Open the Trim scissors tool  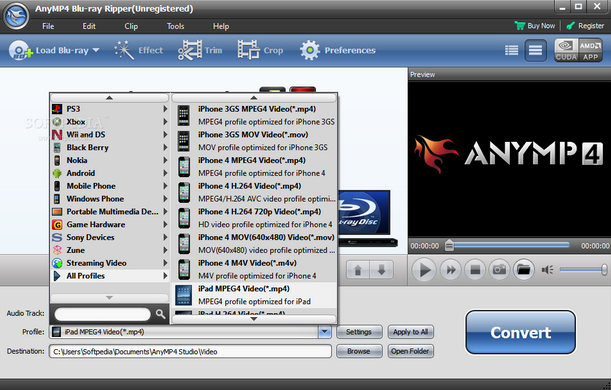point(190,50)
